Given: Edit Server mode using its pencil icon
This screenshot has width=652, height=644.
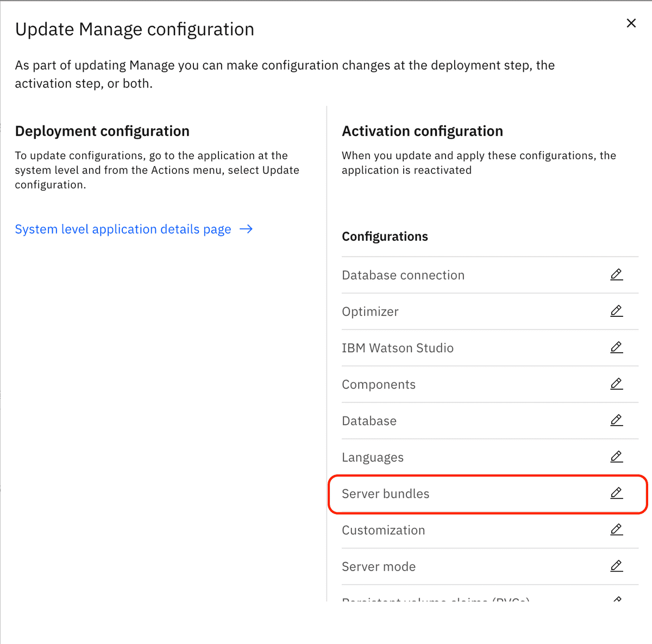Looking at the screenshot, I should point(616,566).
